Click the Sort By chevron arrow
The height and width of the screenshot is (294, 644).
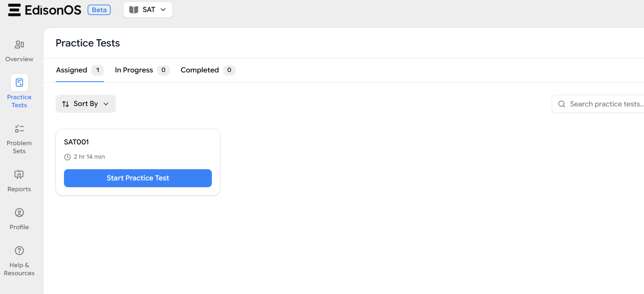coord(106,104)
